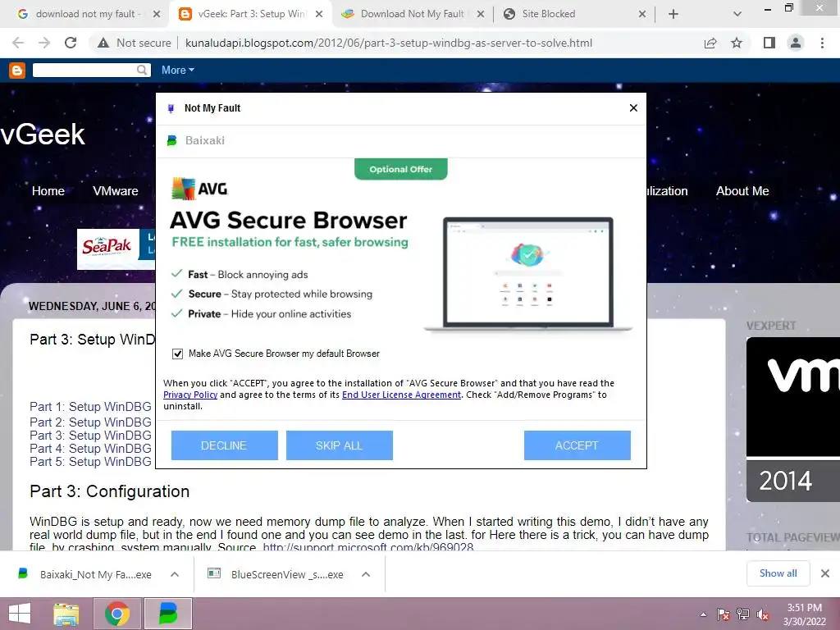The image size is (840, 630).
Task: Share this page icon in address bar
Action: click(x=710, y=43)
